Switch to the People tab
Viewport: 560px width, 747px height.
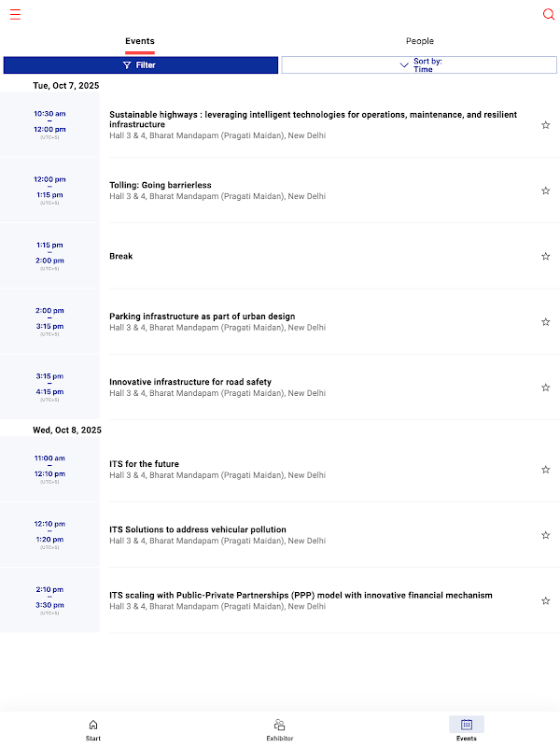[x=419, y=41]
